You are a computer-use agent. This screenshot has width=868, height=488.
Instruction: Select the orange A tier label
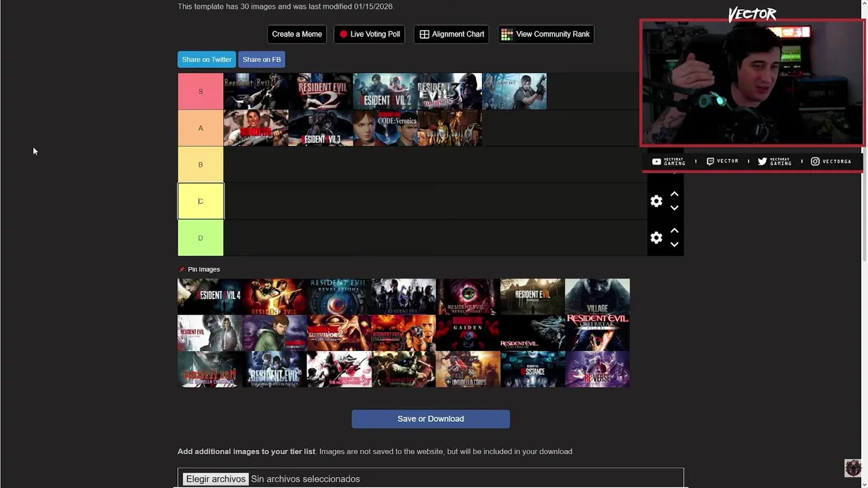(x=201, y=128)
